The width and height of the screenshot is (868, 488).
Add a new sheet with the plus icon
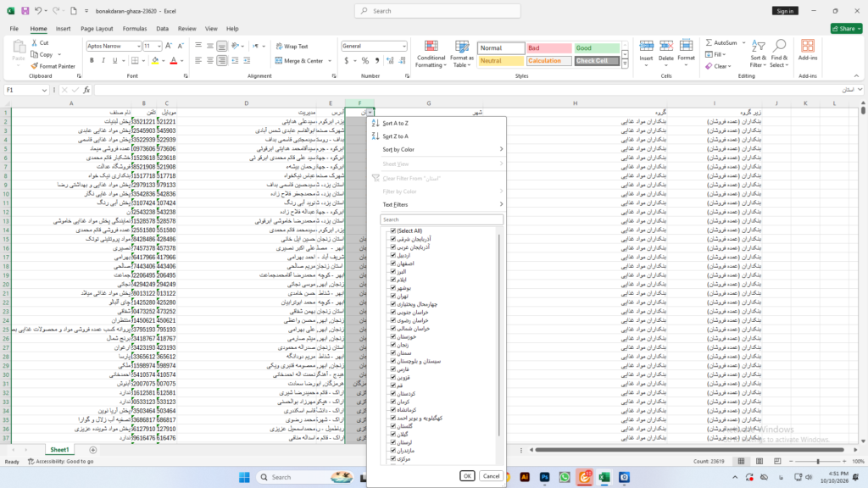[x=93, y=451]
